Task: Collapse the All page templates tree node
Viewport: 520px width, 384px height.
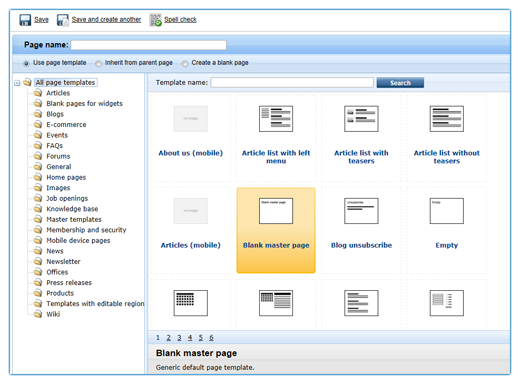Action: pyautogui.click(x=17, y=83)
